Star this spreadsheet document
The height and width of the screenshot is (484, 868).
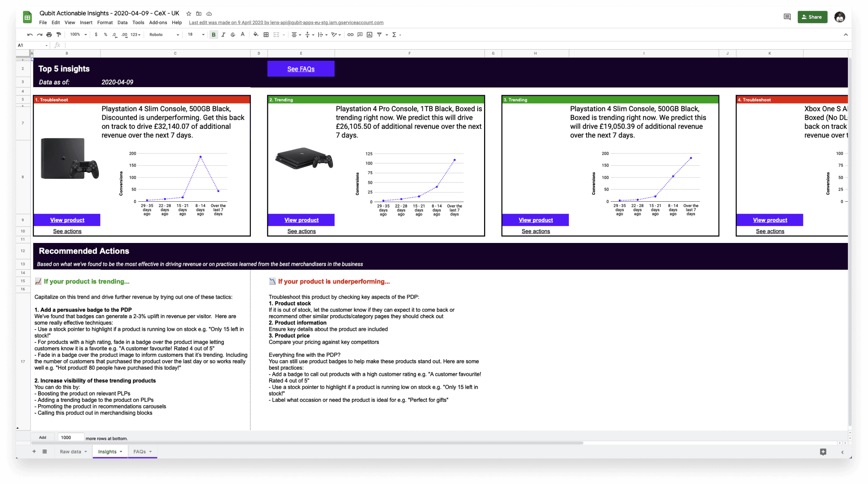(x=189, y=14)
